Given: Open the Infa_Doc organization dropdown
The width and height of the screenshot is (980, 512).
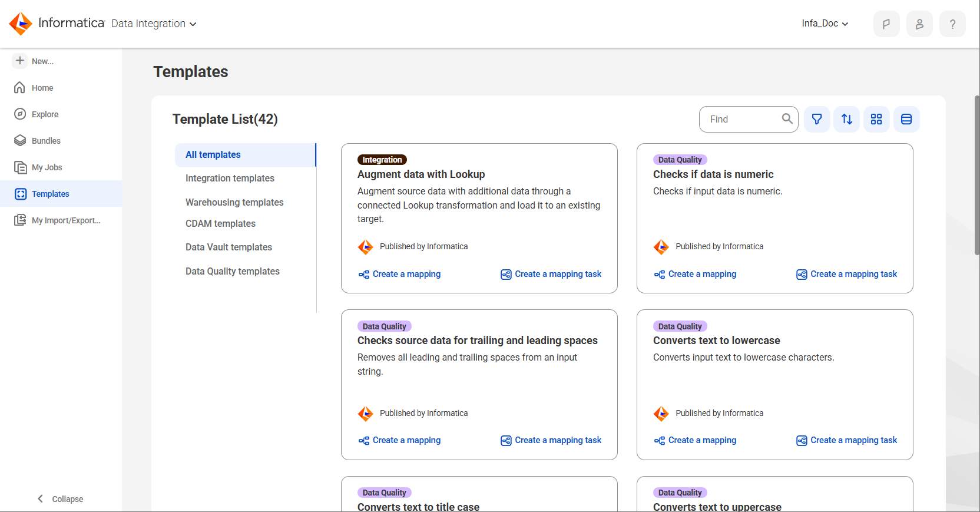Looking at the screenshot, I should (825, 24).
